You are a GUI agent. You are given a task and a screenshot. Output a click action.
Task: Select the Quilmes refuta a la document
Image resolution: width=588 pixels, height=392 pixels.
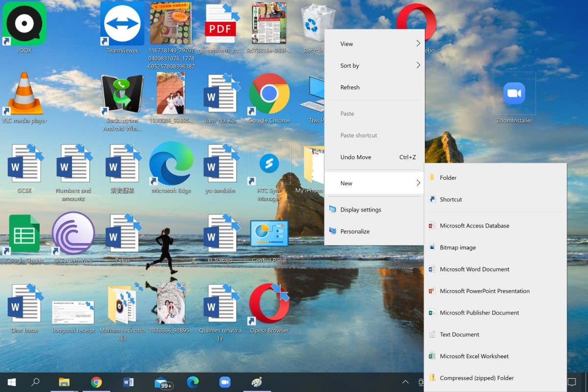click(220, 312)
